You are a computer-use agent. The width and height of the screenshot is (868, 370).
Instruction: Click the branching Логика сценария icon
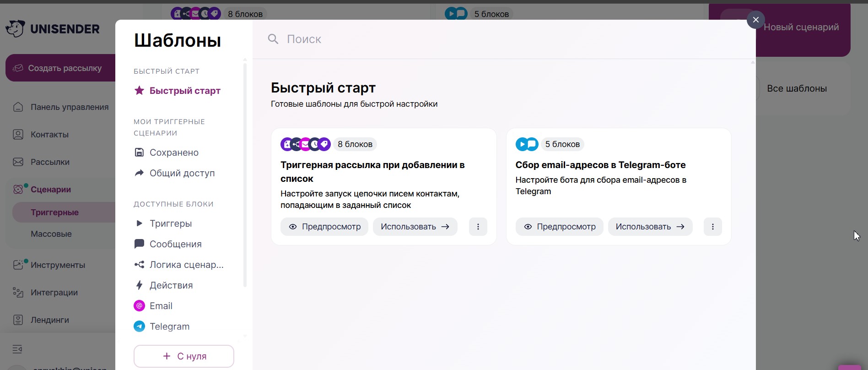tap(139, 264)
